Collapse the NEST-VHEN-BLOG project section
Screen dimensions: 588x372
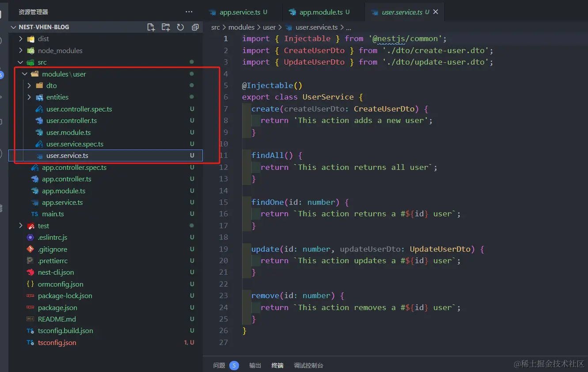pyautogui.click(x=106, y=27)
